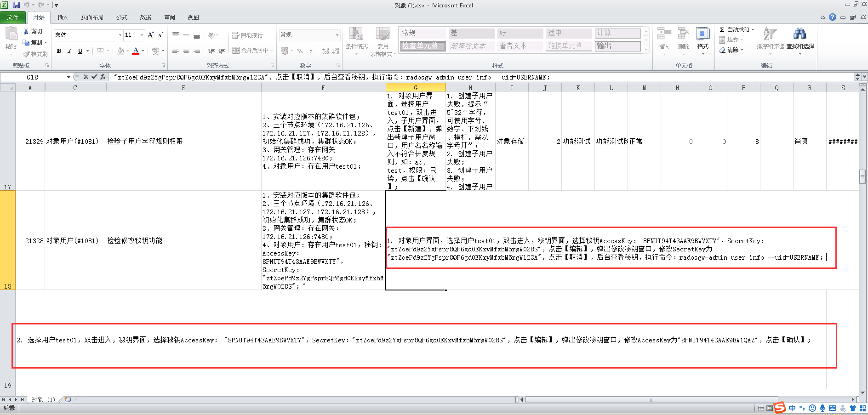Click the Name Box showing G18
Viewport: 868px width, 415px height.
pos(33,77)
